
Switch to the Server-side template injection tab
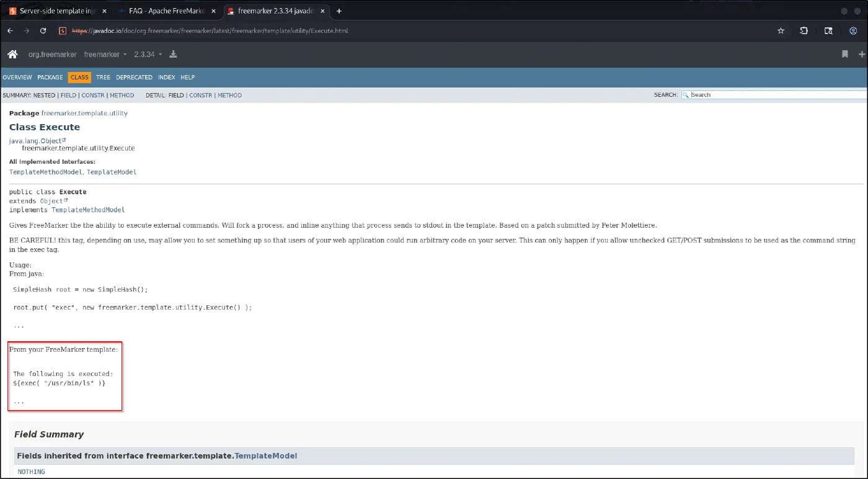(57, 11)
